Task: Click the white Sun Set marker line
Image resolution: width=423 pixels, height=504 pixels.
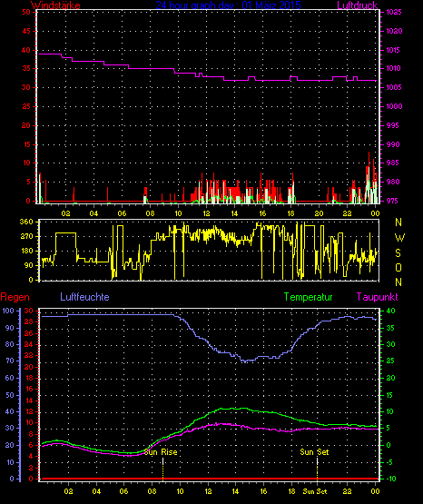Action: click(317, 461)
